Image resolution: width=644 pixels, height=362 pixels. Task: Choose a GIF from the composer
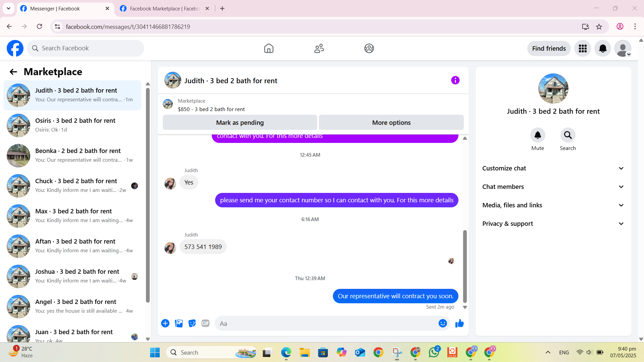click(205, 323)
